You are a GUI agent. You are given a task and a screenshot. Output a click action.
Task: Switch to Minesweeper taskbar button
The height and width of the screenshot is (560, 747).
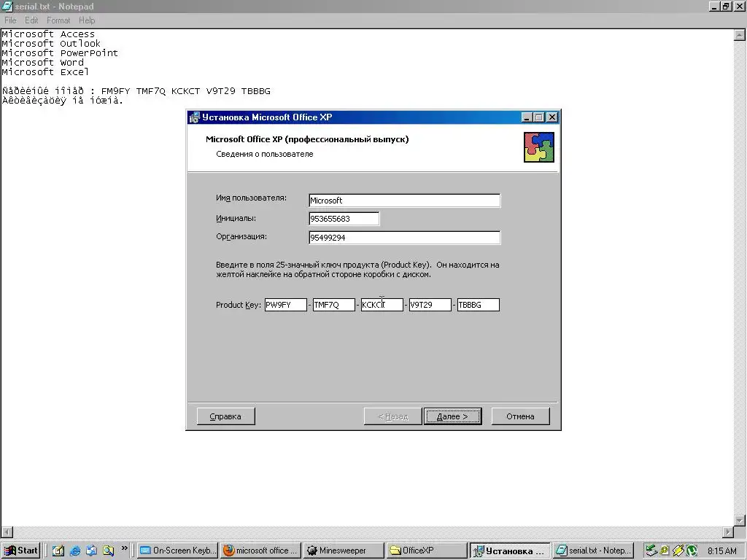pyautogui.click(x=344, y=551)
